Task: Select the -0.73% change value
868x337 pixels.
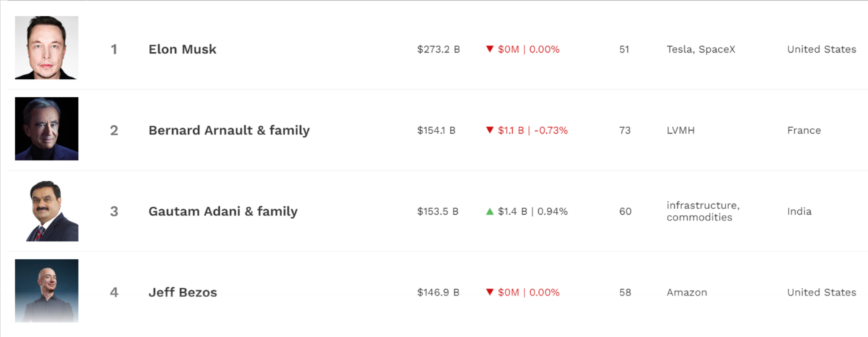Action: 551,130
